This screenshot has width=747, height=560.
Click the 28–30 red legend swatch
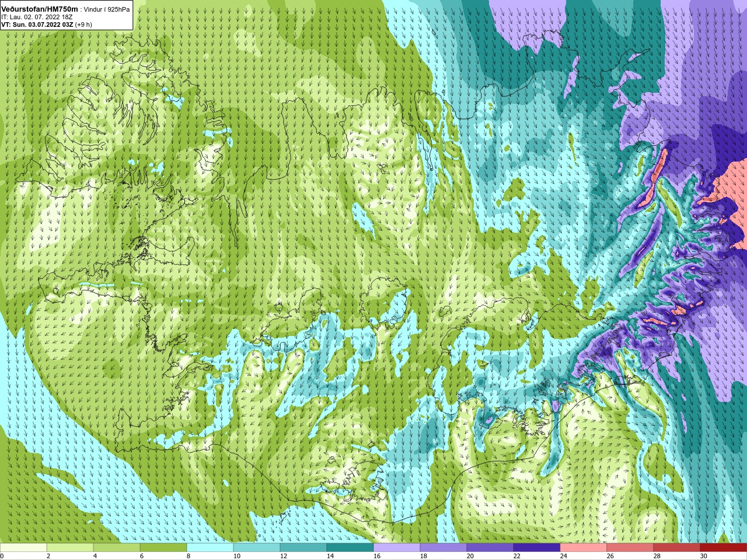click(677, 547)
